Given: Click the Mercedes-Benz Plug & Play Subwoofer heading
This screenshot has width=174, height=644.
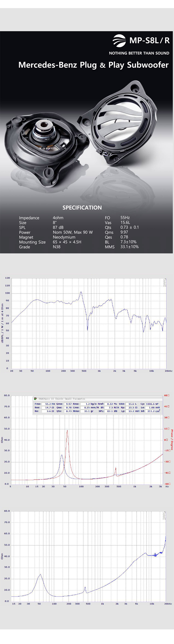Looking at the screenshot, I should 94,65.
